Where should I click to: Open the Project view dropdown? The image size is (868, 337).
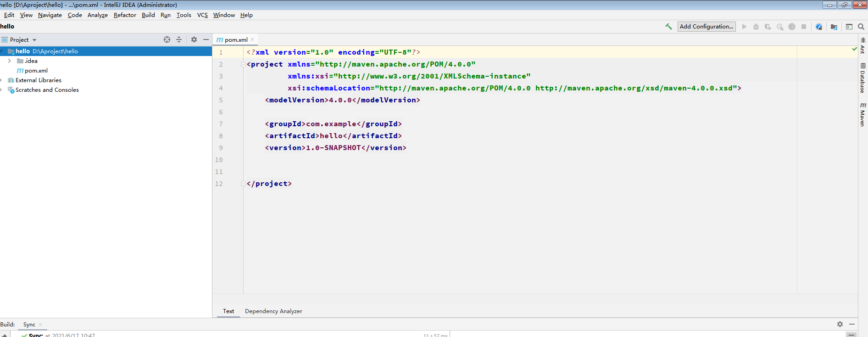(x=34, y=40)
